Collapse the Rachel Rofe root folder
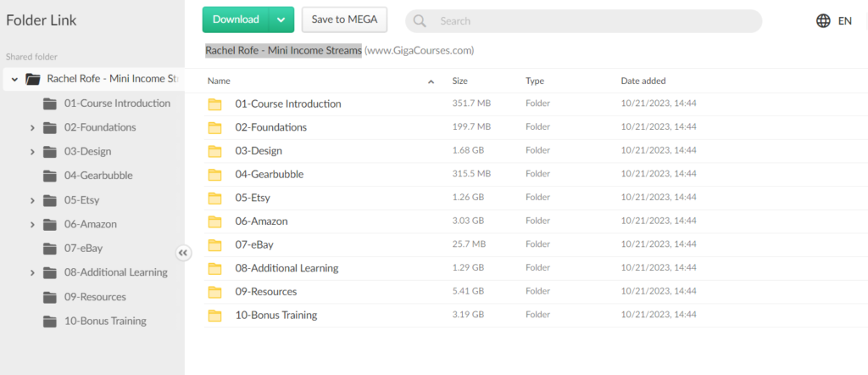Image resolution: width=868 pixels, height=375 pixels. [14, 80]
